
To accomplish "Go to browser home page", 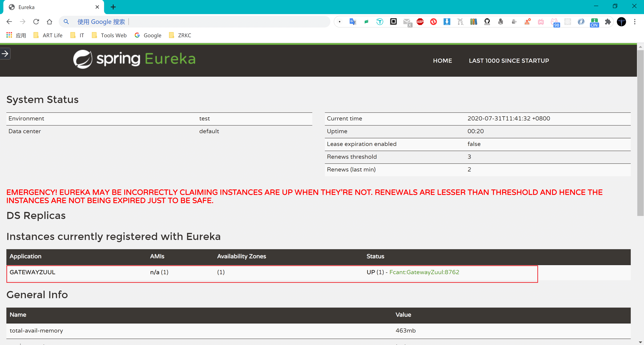I will click(x=49, y=22).
